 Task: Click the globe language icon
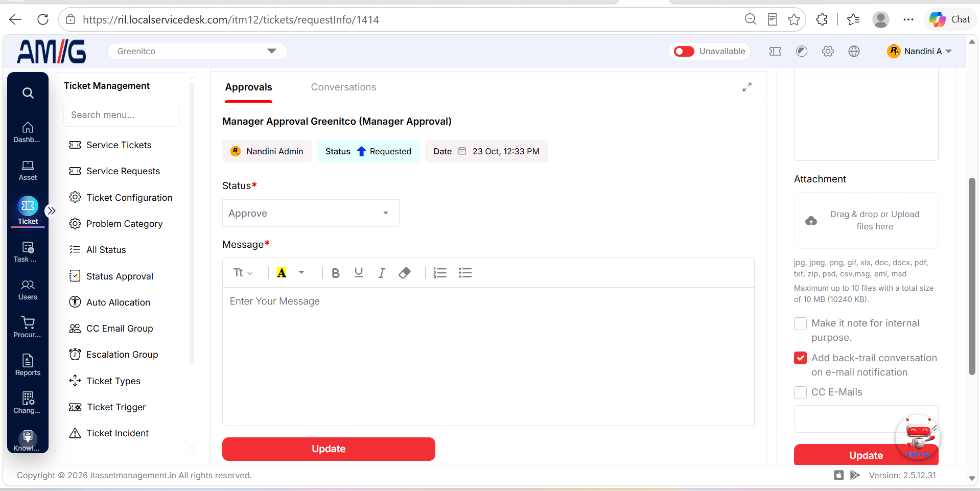pos(854,51)
